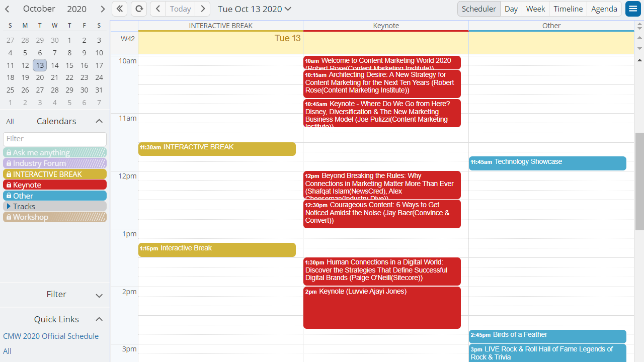
Task: Click the next month chevron arrow
Action: click(x=102, y=9)
